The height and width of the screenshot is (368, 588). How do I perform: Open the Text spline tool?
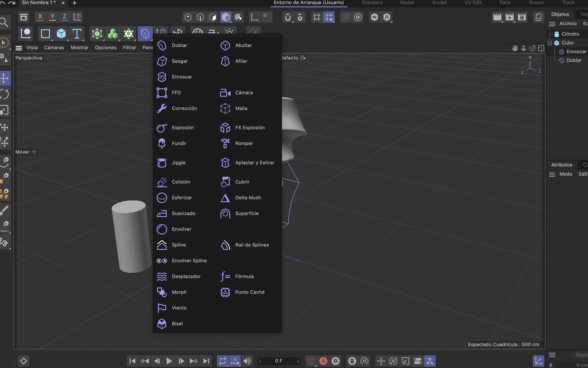coord(77,34)
